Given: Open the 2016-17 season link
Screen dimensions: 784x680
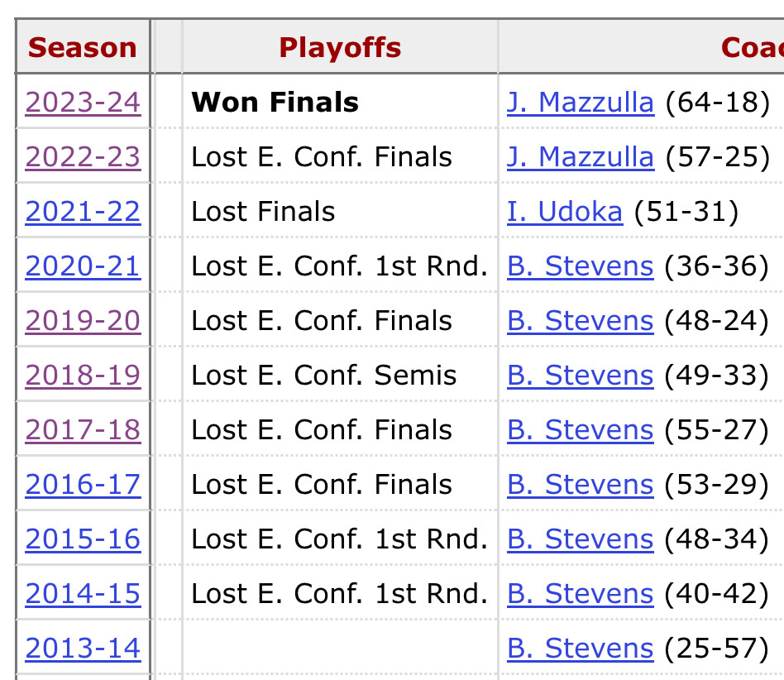Looking at the screenshot, I should (x=83, y=485).
